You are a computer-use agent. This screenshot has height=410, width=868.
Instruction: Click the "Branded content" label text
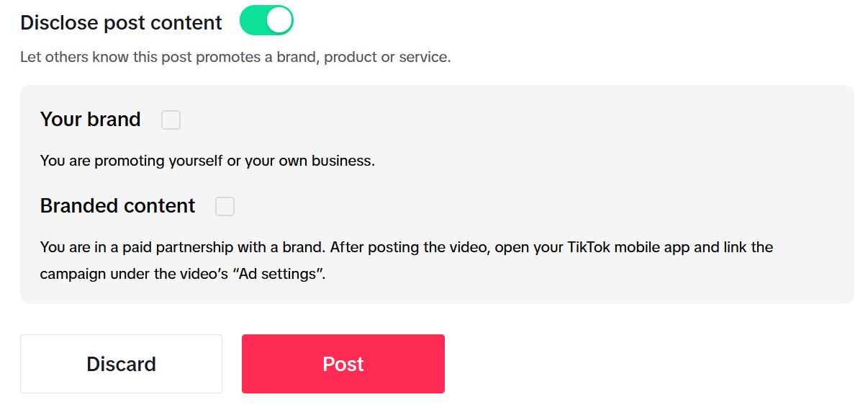(117, 206)
